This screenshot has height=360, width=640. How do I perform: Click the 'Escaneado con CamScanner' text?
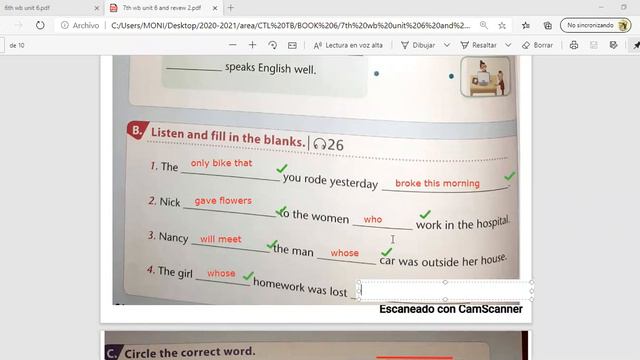pos(451,309)
